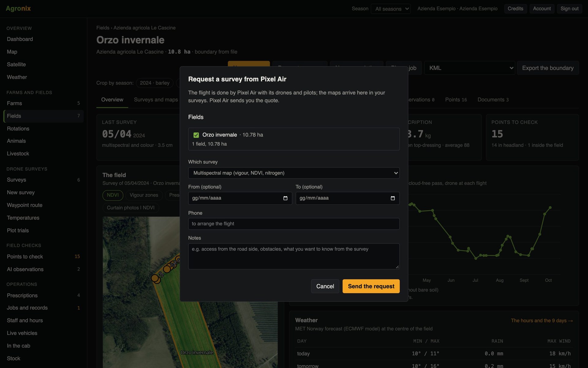Select Rotations in the sidebar

pyautogui.click(x=43, y=128)
